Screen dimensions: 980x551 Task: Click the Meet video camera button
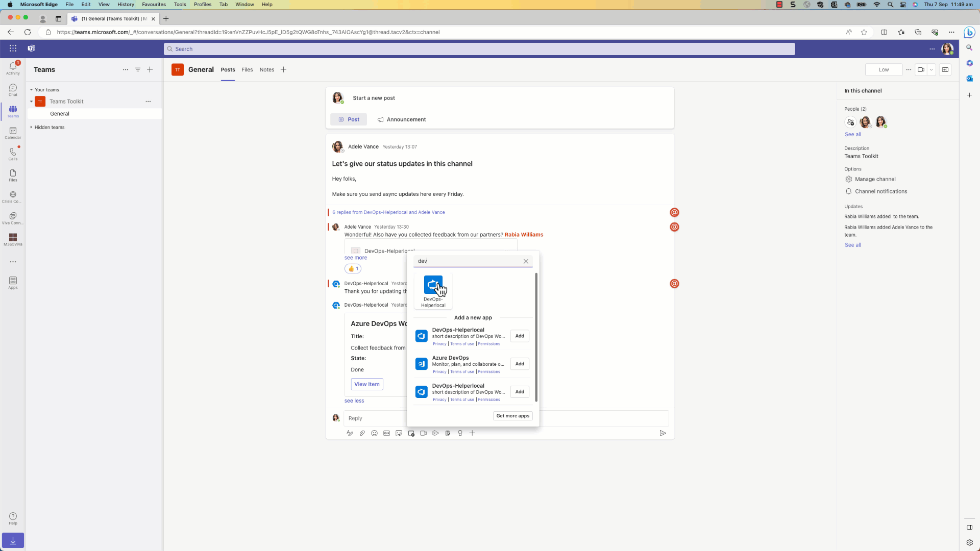point(921,70)
